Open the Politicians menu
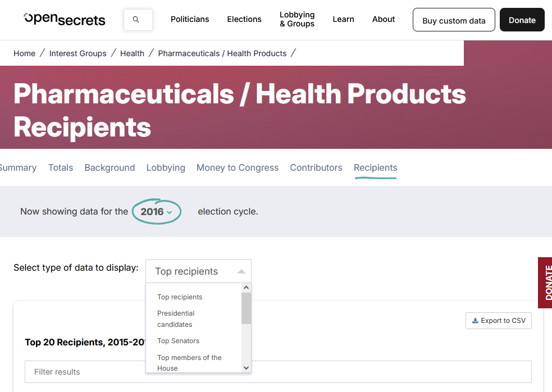This screenshot has width=552, height=392. [190, 19]
